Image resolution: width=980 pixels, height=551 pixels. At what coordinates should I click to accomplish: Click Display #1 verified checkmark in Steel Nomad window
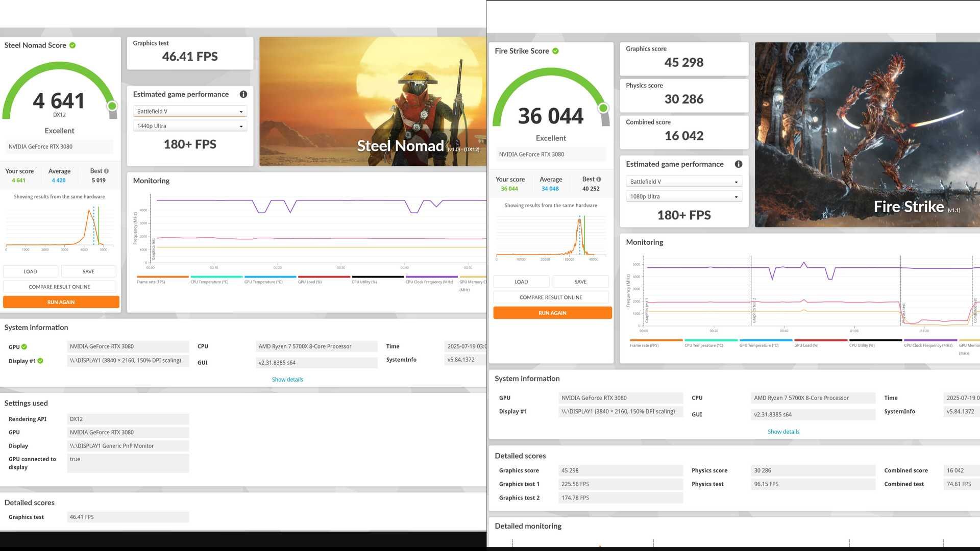(40, 361)
